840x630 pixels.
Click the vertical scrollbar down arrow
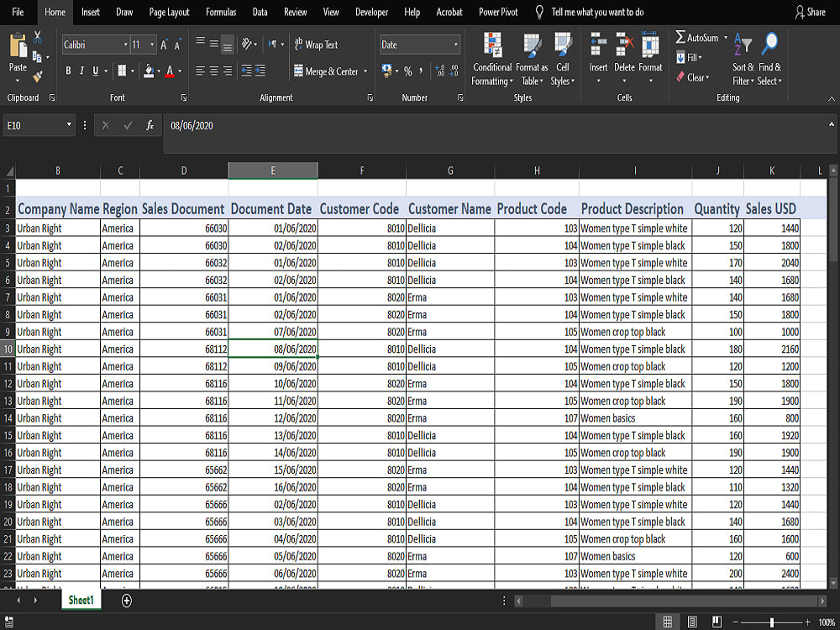833,583
